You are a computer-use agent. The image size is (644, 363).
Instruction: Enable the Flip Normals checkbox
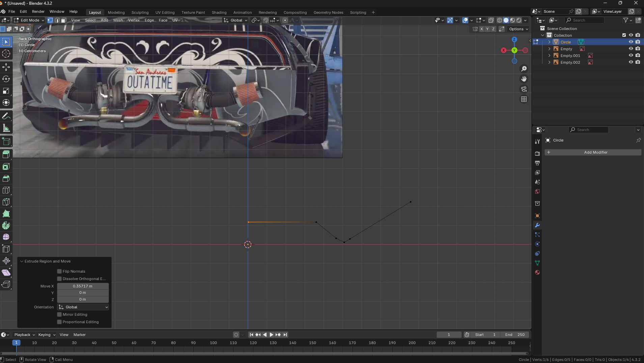tap(59, 271)
